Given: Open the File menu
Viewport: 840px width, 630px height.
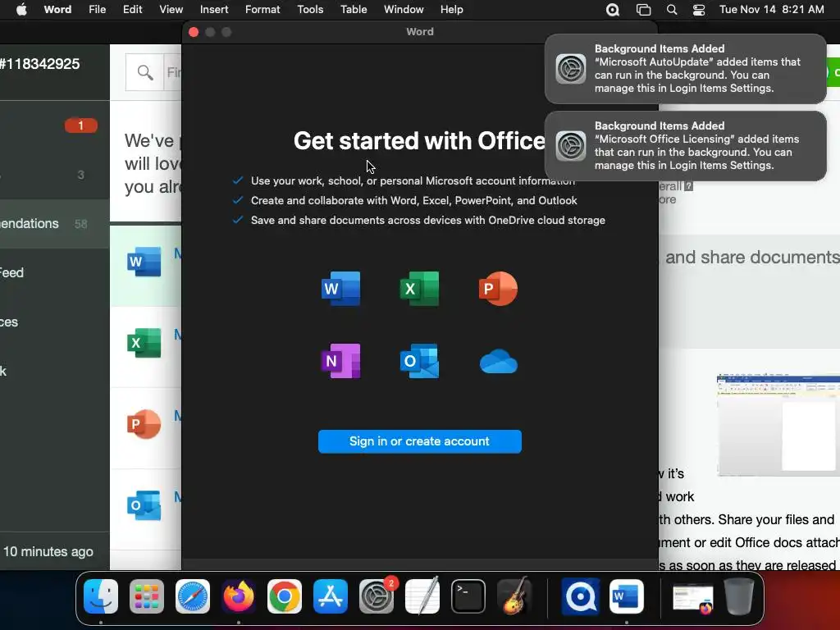Looking at the screenshot, I should tap(97, 10).
